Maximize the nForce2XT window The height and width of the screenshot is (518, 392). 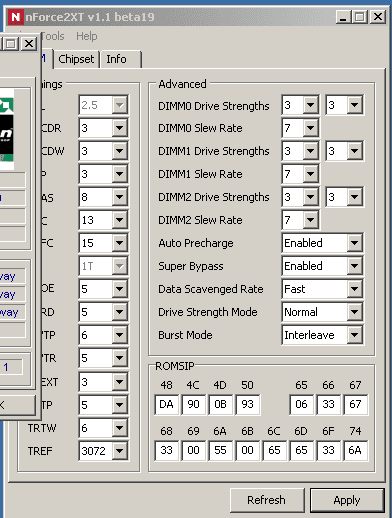(359, 16)
